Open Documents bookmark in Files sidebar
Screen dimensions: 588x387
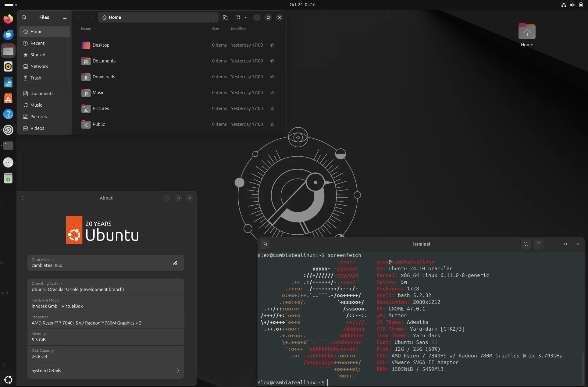45,94
